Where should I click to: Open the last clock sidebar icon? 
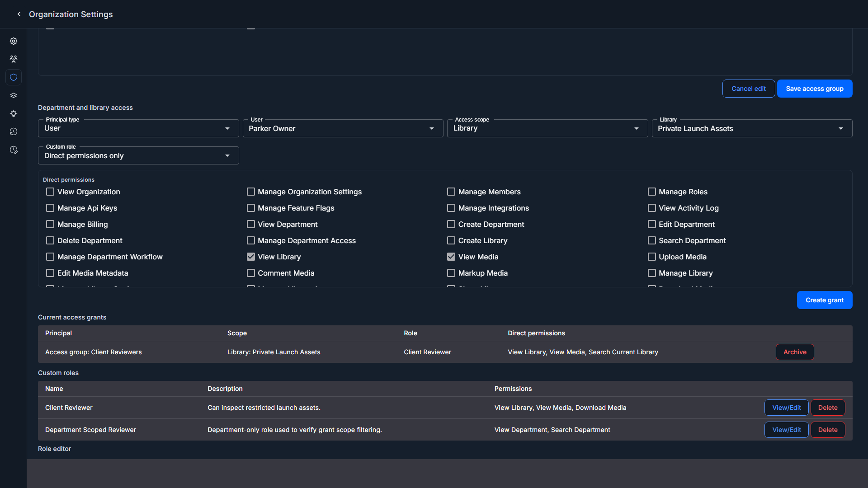14,150
